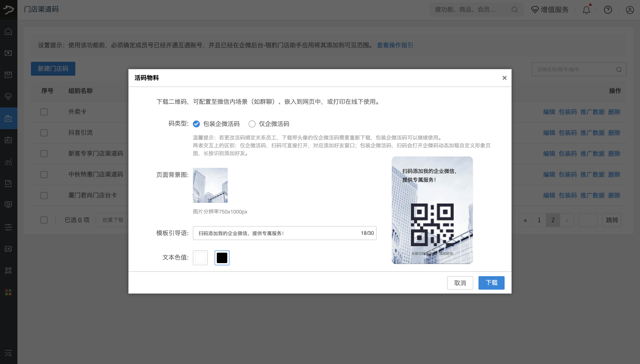This screenshot has height=364, width=640.
Task: Click the menu search icon at sidebar bottom
Action: [x=8, y=353]
